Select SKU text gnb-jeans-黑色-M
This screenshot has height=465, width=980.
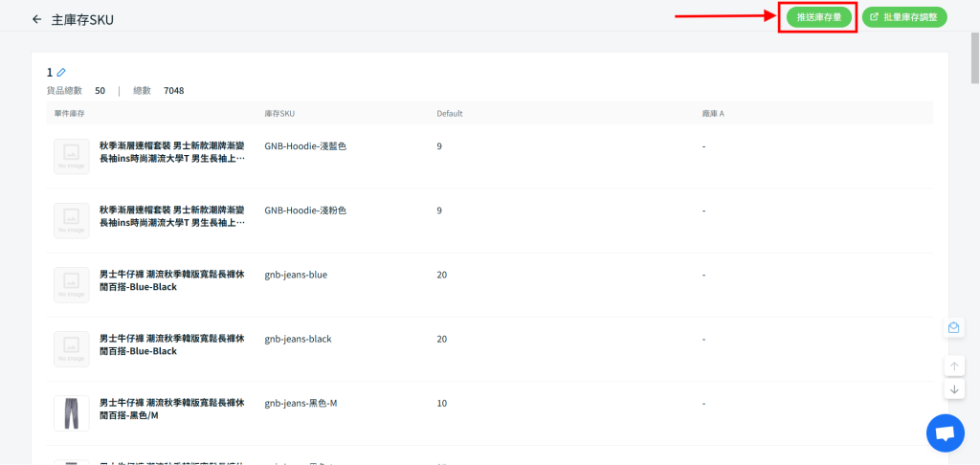[301, 404]
